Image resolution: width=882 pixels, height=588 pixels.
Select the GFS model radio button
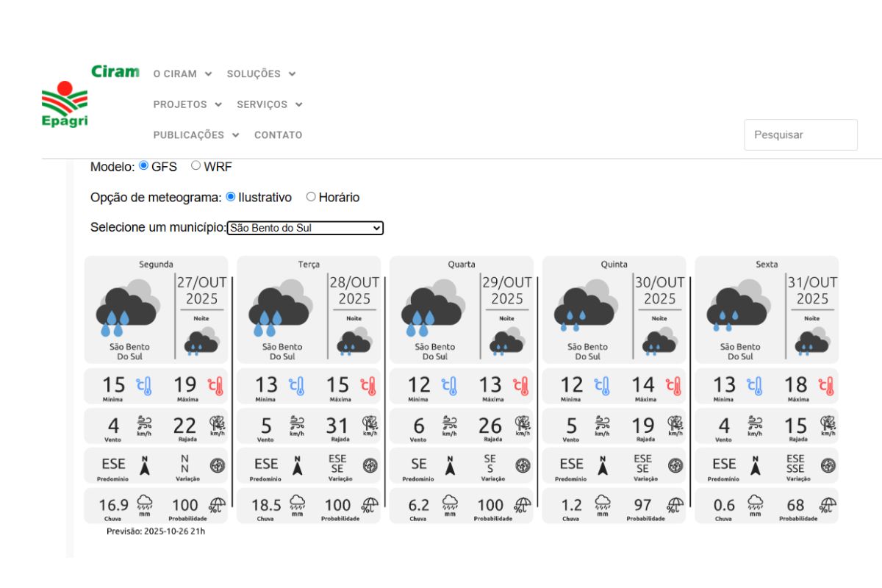pos(144,166)
